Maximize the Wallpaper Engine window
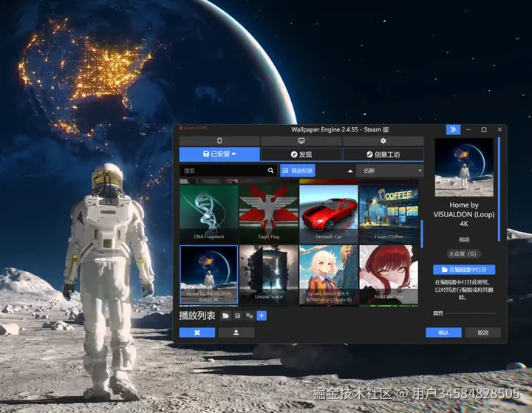 (x=484, y=129)
